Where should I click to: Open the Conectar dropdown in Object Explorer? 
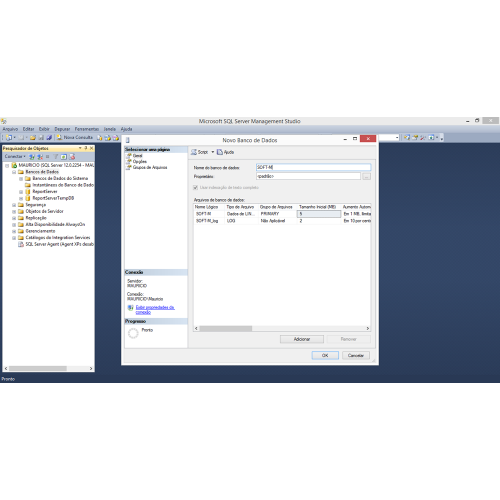(15, 156)
